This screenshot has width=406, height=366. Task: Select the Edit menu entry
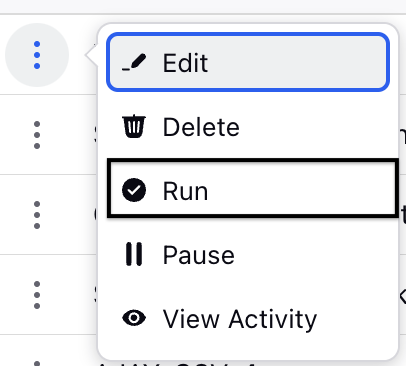pyautogui.click(x=248, y=62)
